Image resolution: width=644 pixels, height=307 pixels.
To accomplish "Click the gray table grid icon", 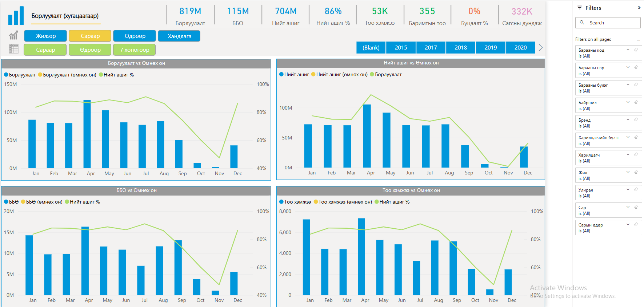I will 13,49.
